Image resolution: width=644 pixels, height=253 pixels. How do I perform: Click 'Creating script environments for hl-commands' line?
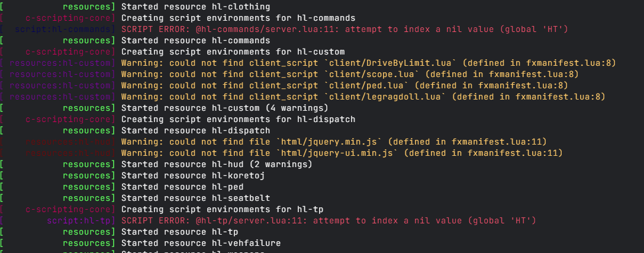(238, 18)
